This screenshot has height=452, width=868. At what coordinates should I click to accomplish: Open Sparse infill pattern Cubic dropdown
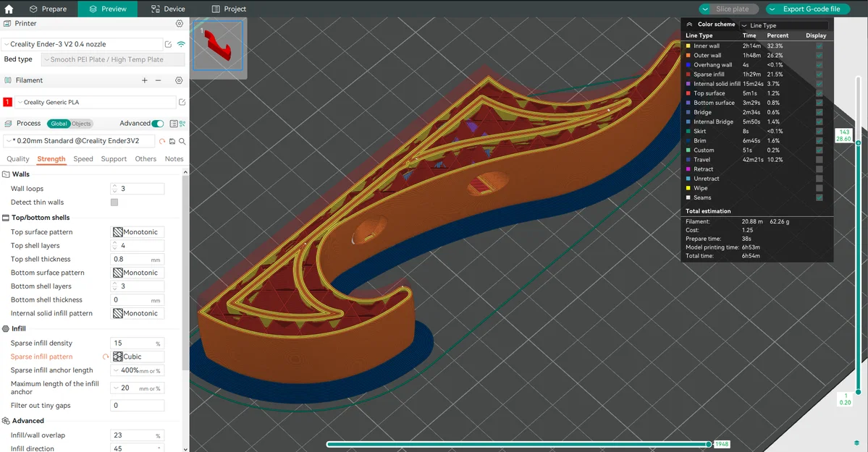coord(138,357)
